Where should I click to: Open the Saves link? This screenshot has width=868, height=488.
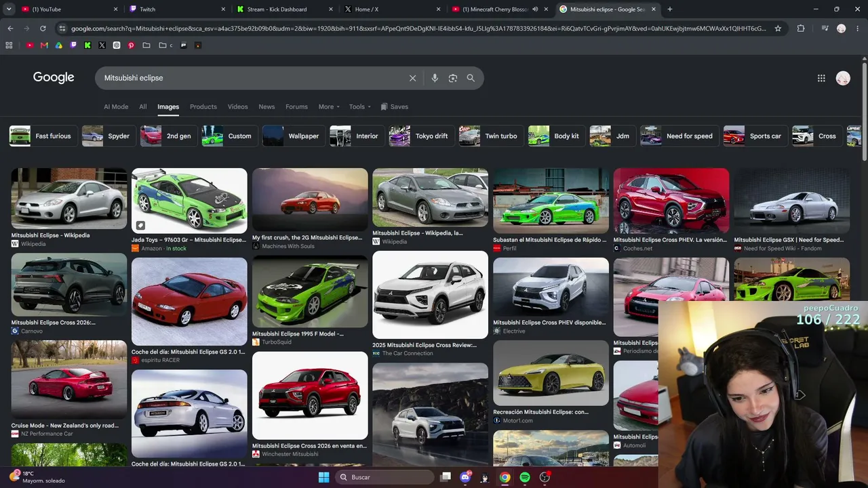395,106
